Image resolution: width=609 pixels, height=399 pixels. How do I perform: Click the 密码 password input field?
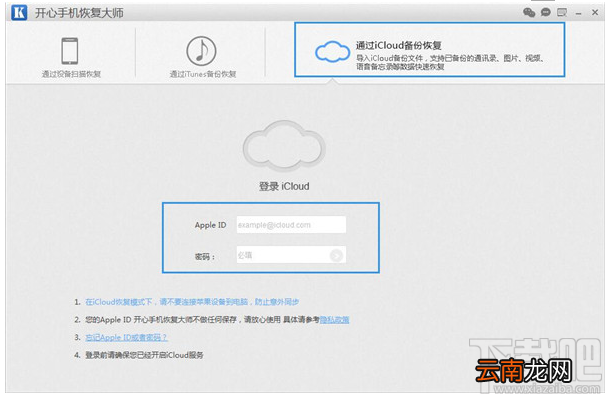tap(291, 255)
